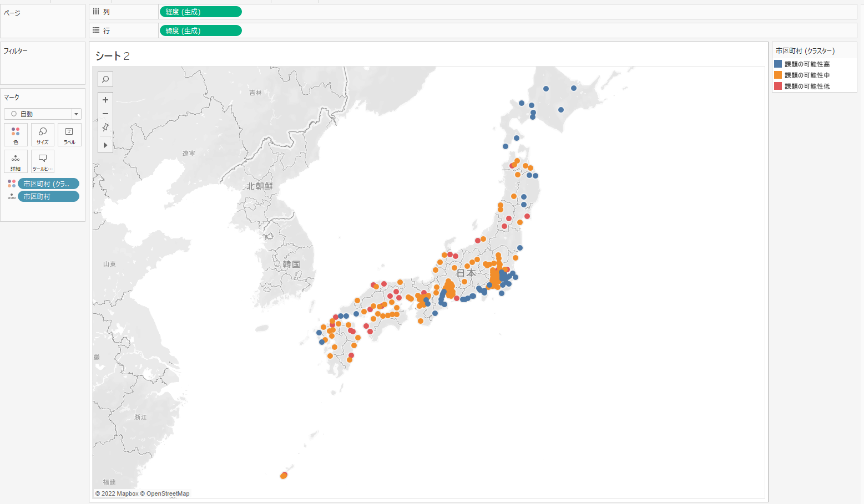Open the 詳細 (Detail) marks card button
The width and height of the screenshot is (864, 504).
point(16,161)
